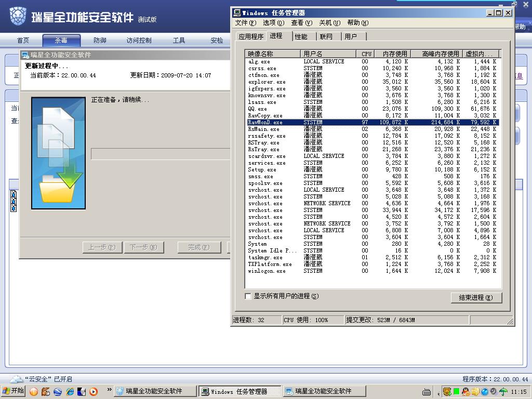The image size is (532, 399).
Task: Click the update progress bar
Action: [x=161, y=154]
